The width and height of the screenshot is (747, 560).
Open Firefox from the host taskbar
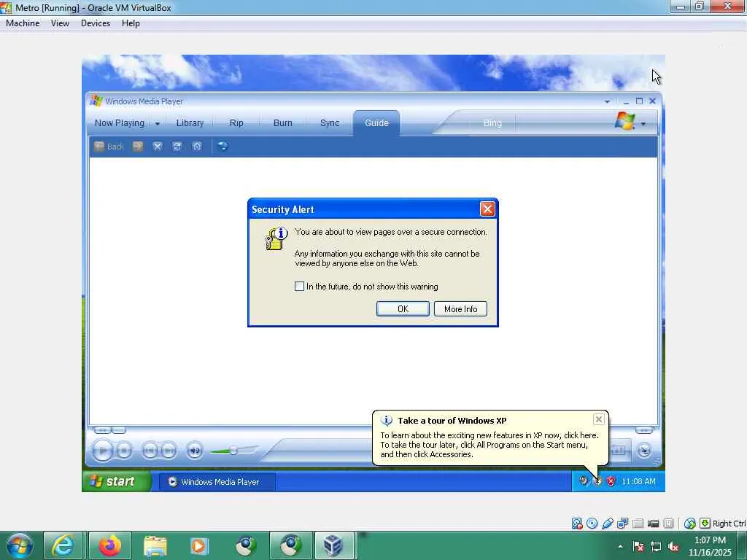tap(109, 545)
